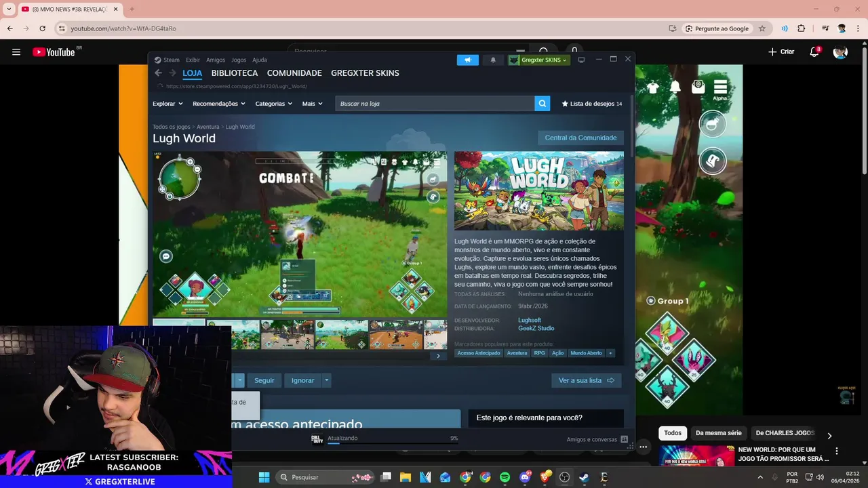This screenshot has height=488, width=868.
Task: Advance screenshot strip with right arrow
Action: pos(438,356)
